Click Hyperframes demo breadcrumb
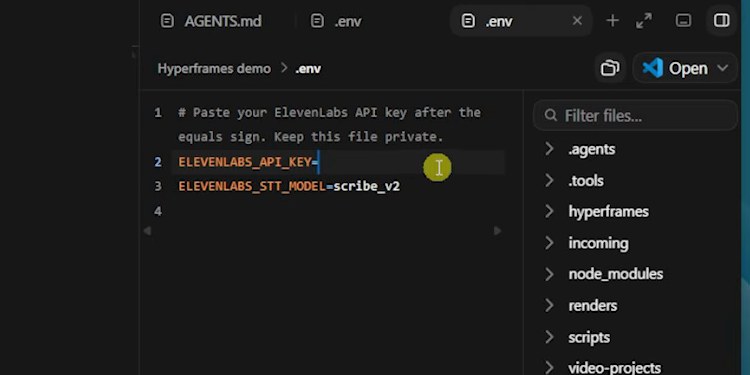 tap(214, 68)
